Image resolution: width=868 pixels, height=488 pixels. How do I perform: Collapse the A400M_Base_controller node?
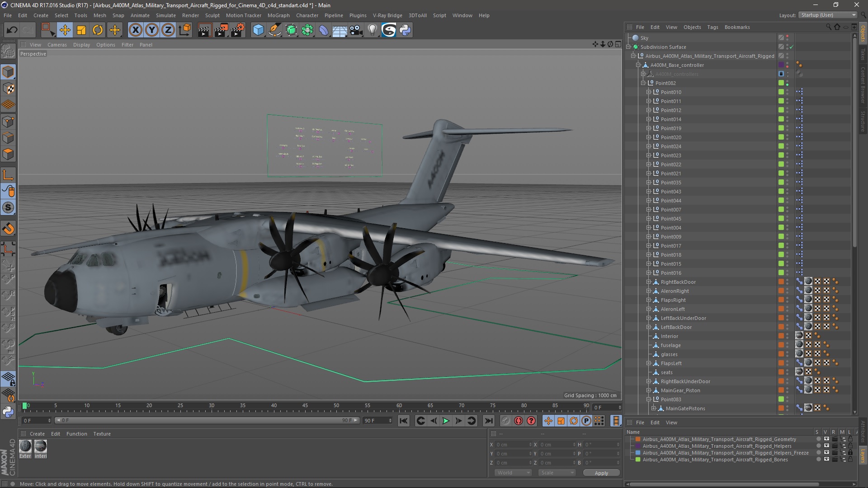tap(638, 65)
